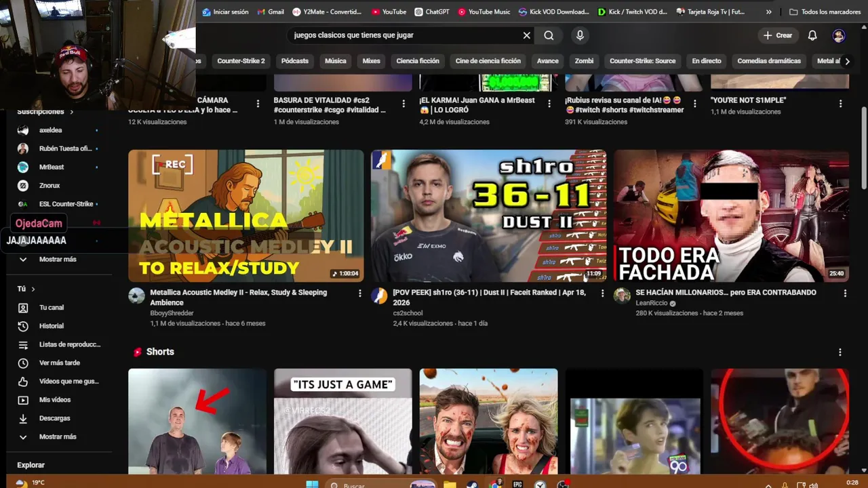Open File Explorer from the taskbar

coord(450,484)
